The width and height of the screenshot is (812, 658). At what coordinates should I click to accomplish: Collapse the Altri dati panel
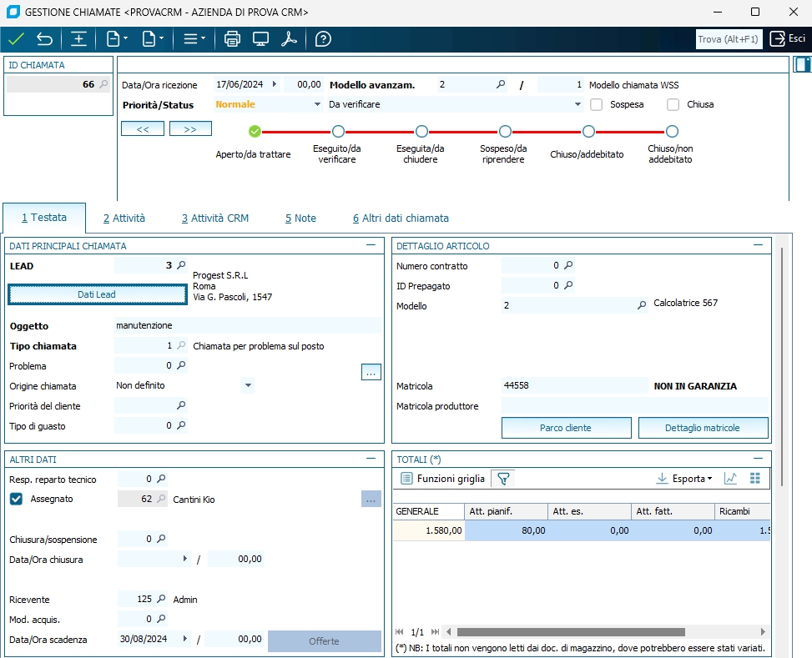click(x=371, y=459)
